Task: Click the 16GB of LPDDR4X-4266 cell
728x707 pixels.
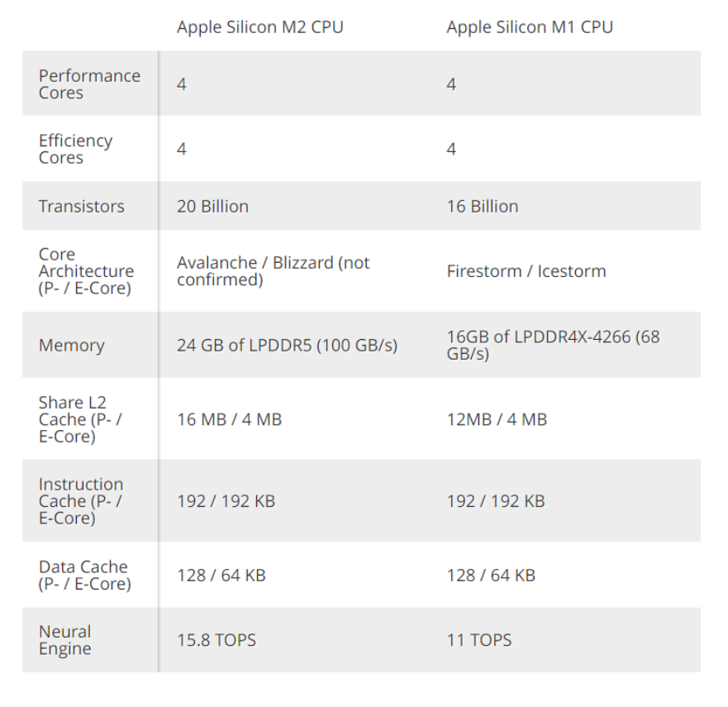Action: point(553,345)
